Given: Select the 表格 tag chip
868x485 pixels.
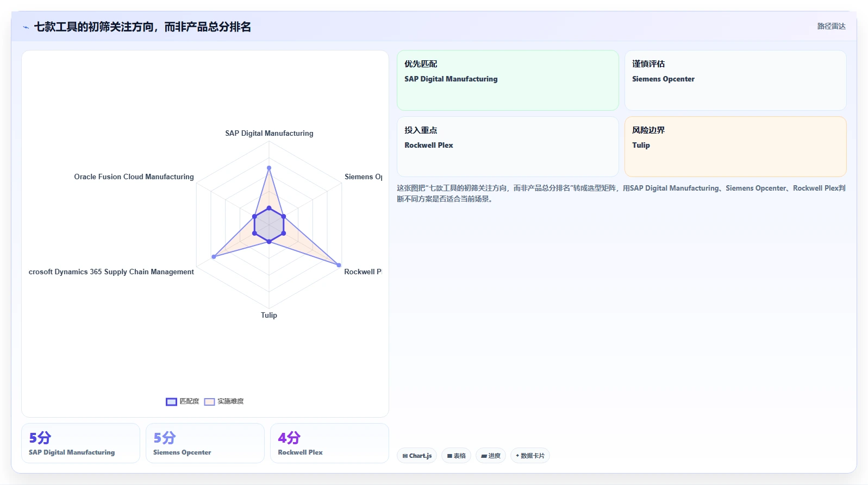Looking at the screenshot, I should (456, 456).
